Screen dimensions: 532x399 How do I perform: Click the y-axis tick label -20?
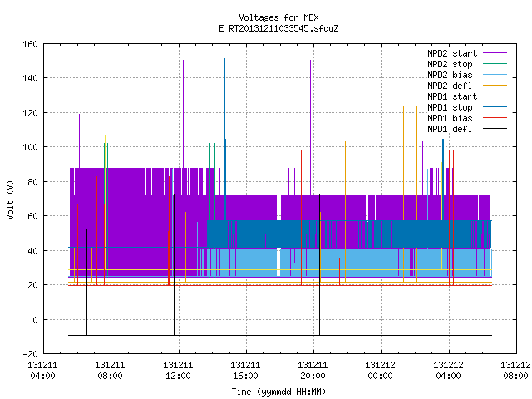tap(30, 354)
